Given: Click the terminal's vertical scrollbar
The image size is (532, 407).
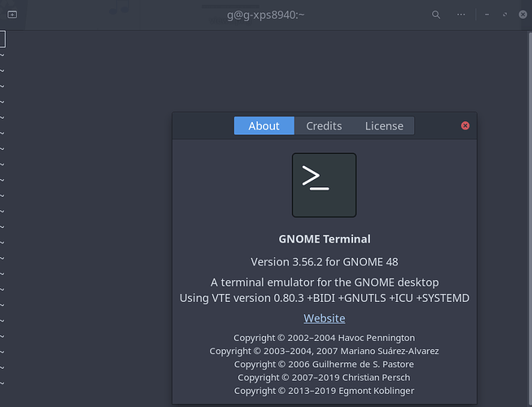Looking at the screenshot, I should (530, 219).
